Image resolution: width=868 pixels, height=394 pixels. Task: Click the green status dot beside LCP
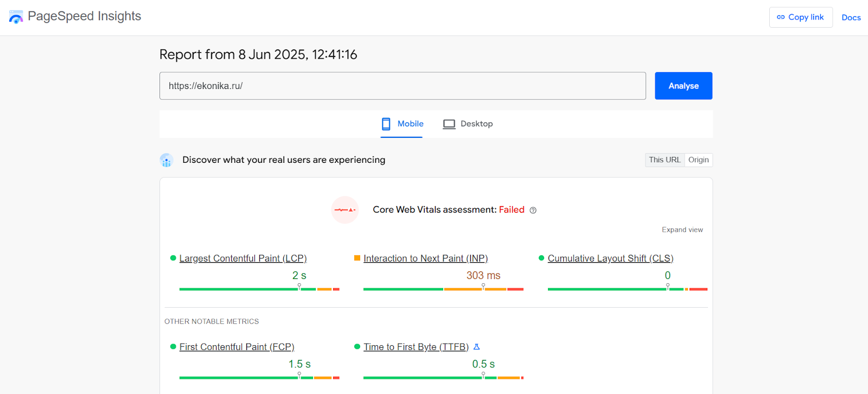[173, 258]
